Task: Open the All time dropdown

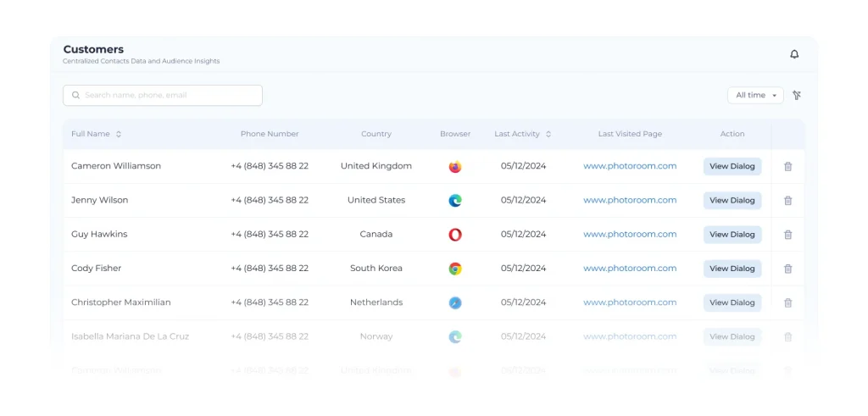Action: pos(755,96)
